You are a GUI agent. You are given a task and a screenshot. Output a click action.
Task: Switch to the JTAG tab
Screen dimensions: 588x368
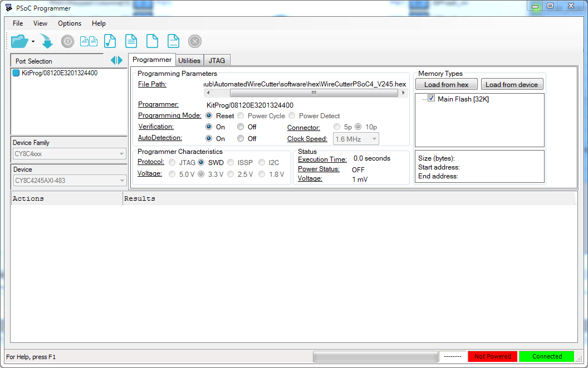(x=217, y=60)
